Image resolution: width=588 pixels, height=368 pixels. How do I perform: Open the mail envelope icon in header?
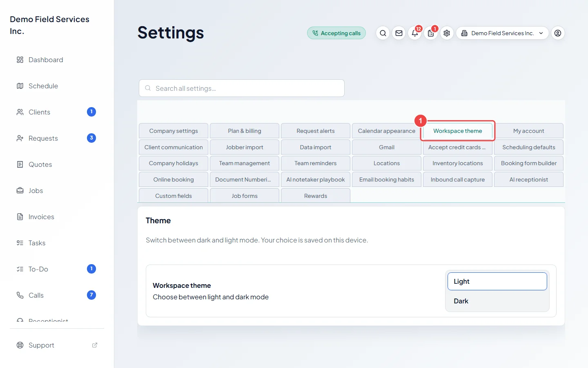click(x=399, y=33)
